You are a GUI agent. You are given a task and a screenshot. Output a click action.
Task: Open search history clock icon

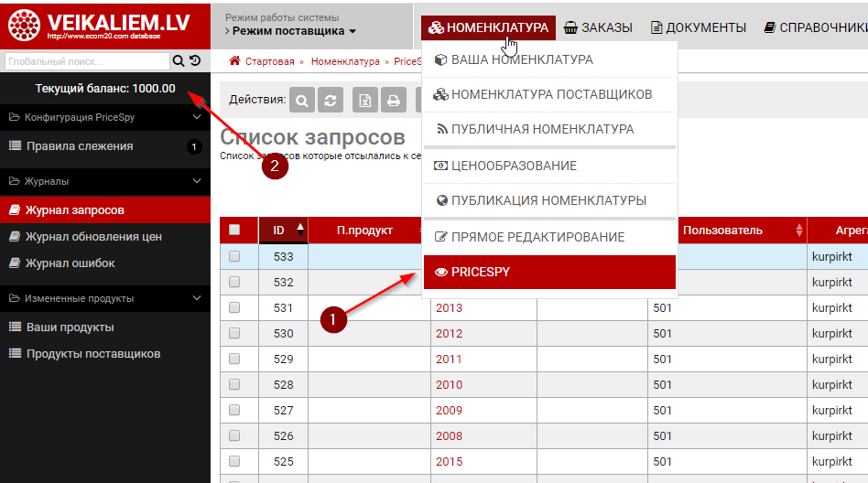[195, 61]
